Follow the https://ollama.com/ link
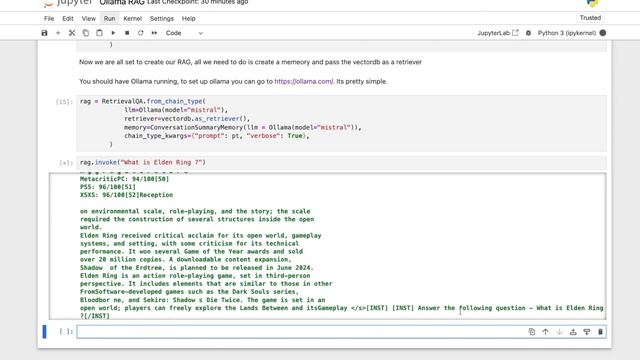This screenshot has height=360, width=640. coord(304,82)
